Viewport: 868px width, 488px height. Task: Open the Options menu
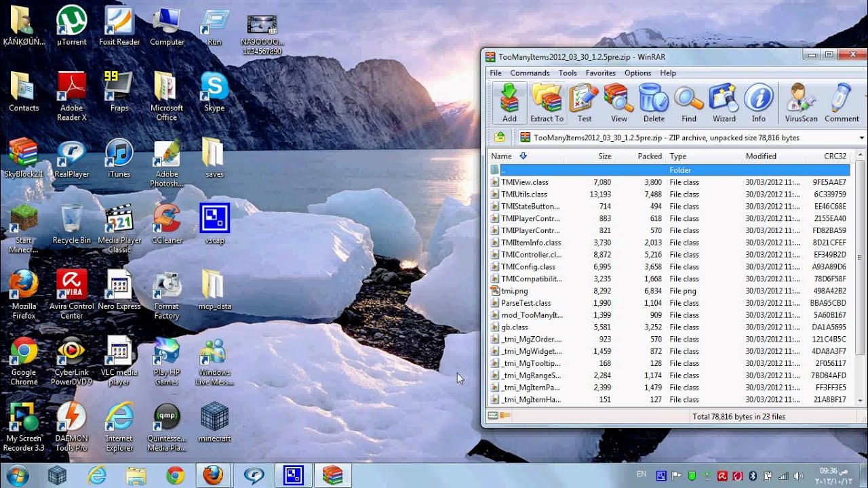pos(637,73)
